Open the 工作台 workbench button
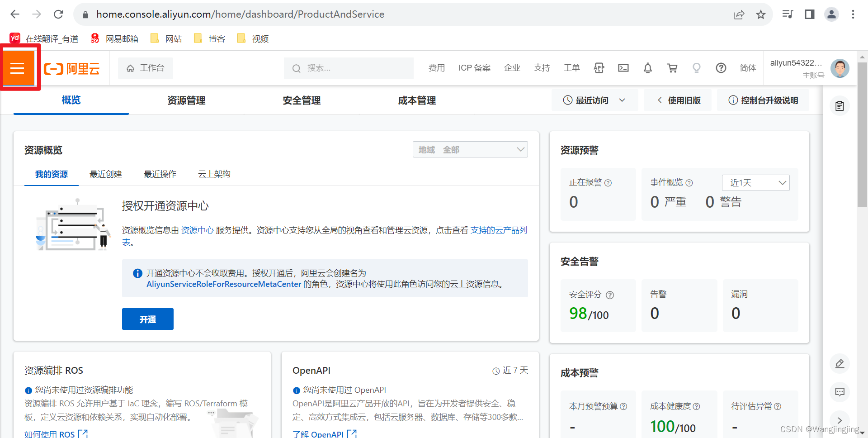The width and height of the screenshot is (868, 438). click(x=145, y=68)
